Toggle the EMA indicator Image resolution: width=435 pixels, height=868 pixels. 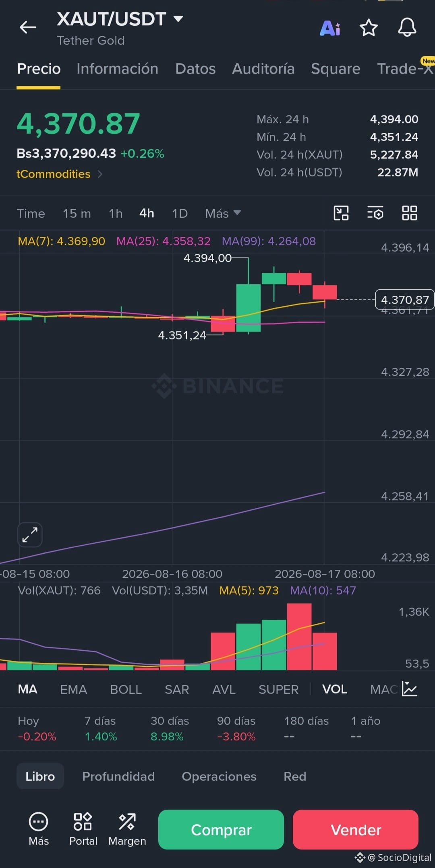click(x=73, y=689)
